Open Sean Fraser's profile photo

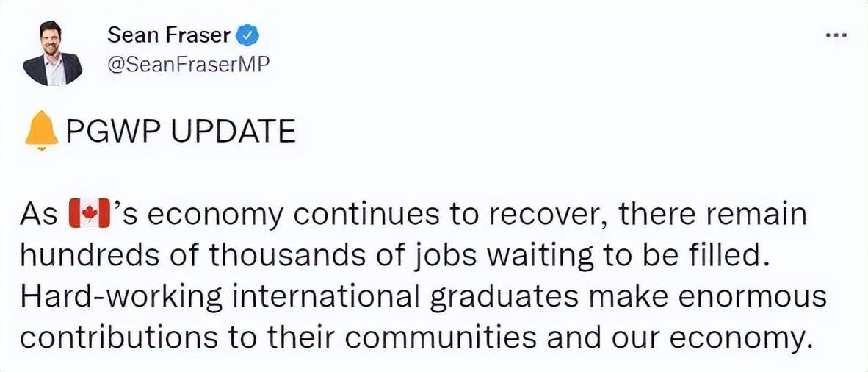[x=53, y=53]
